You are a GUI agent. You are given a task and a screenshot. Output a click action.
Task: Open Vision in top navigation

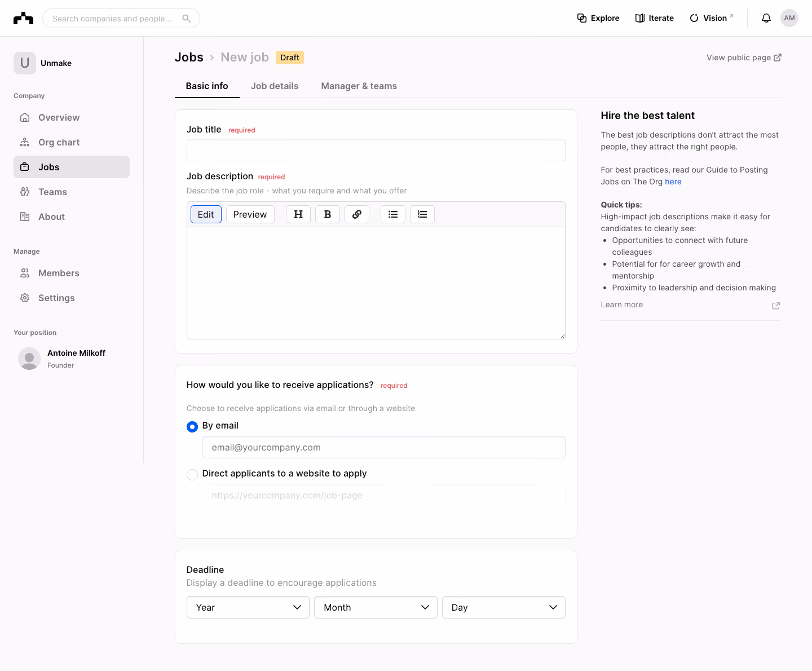[x=712, y=18]
